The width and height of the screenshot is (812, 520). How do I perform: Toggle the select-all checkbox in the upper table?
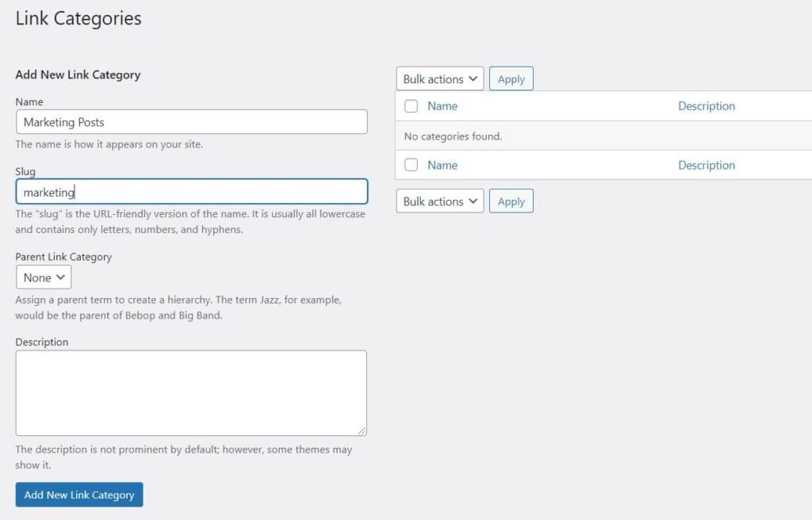click(x=410, y=105)
